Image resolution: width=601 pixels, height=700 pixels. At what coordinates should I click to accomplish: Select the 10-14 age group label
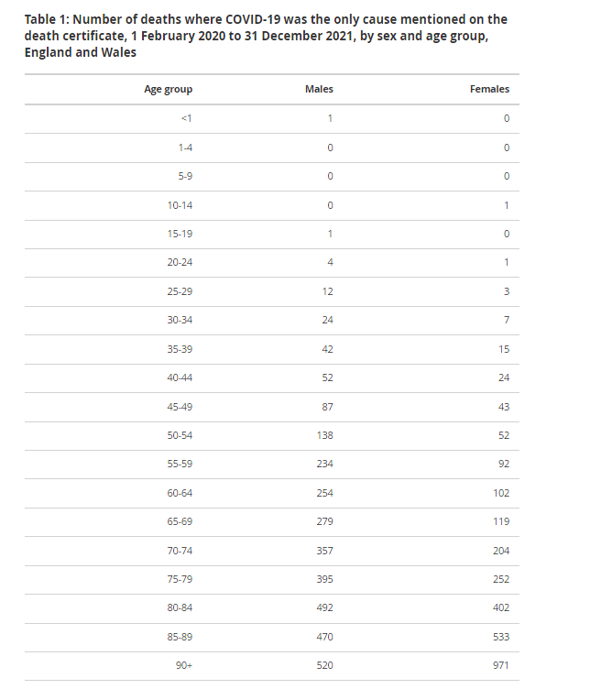click(180, 205)
